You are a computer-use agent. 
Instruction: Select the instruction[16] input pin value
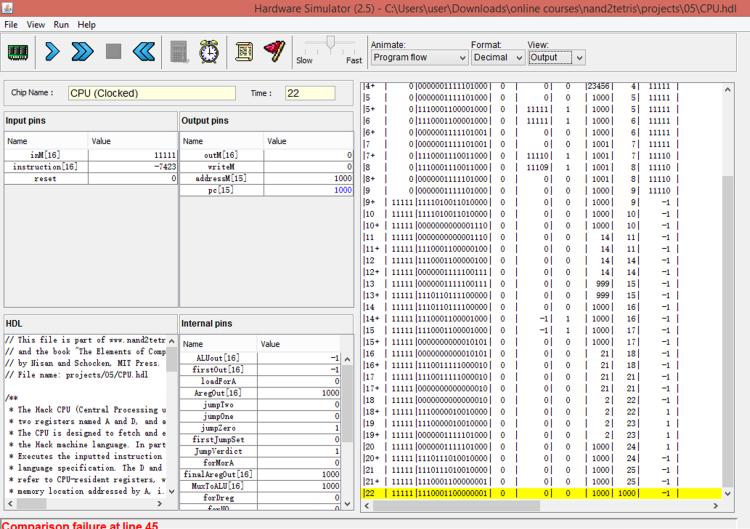(x=132, y=167)
